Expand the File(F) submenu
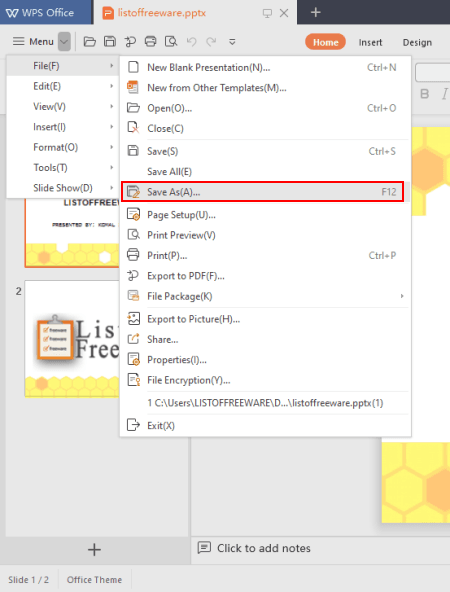The height and width of the screenshot is (592, 450). click(x=63, y=66)
